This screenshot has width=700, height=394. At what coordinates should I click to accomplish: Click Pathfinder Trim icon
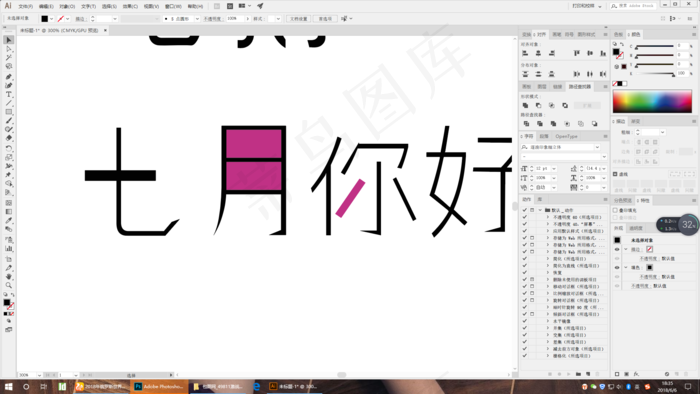(x=540, y=124)
